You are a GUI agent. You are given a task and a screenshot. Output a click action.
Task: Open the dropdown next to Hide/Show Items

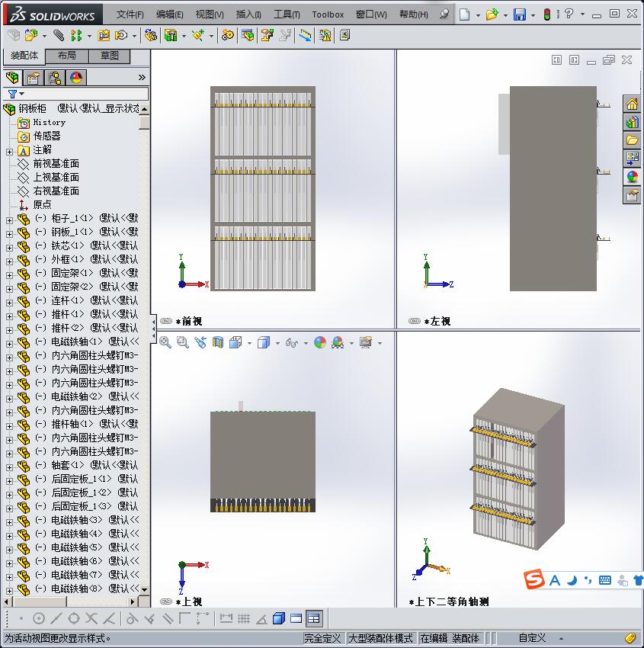pyautogui.click(x=306, y=343)
